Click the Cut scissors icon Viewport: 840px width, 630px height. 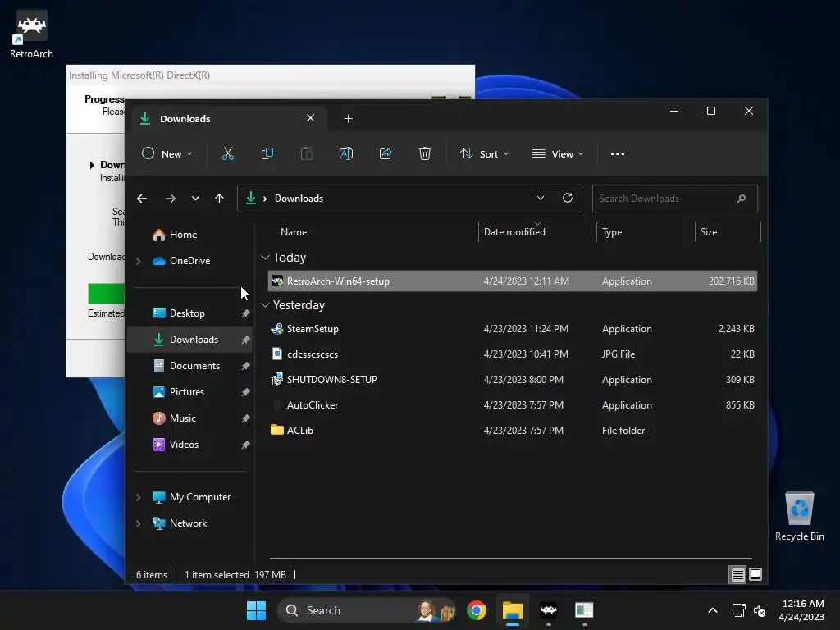228,153
